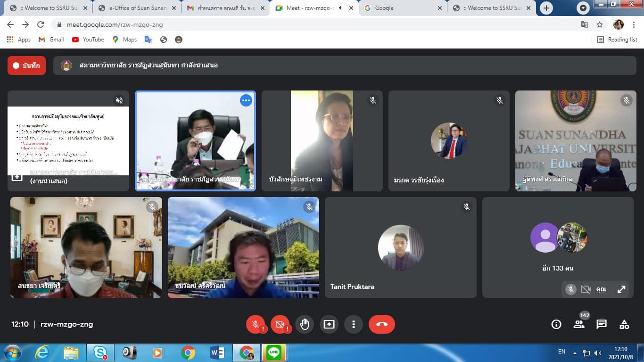The image size is (644, 362).
Task: Open the meeting details info icon
Action: [556, 324]
